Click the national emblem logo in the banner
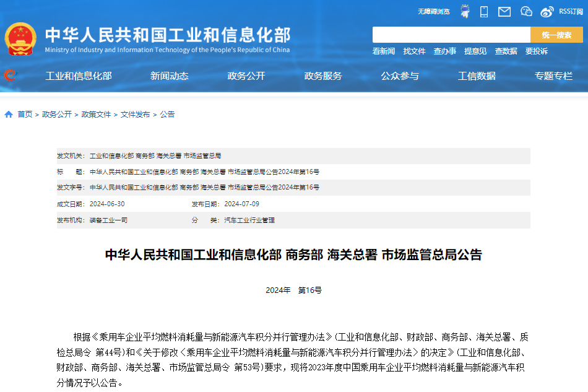 pyautogui.click(x=22, y=38)
